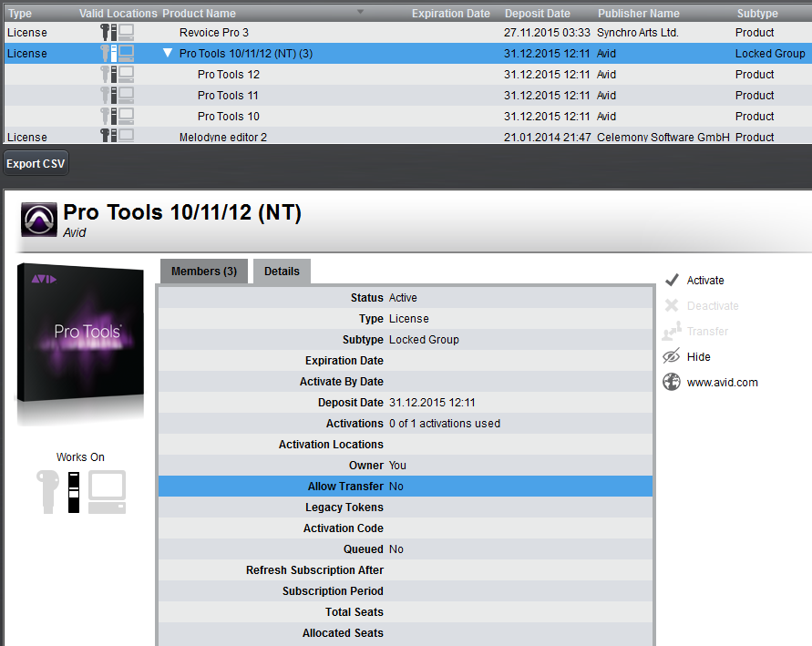Click the black iLok USB icon under Works On
Viewport: 812px width, 646px height.
(74, 492)
